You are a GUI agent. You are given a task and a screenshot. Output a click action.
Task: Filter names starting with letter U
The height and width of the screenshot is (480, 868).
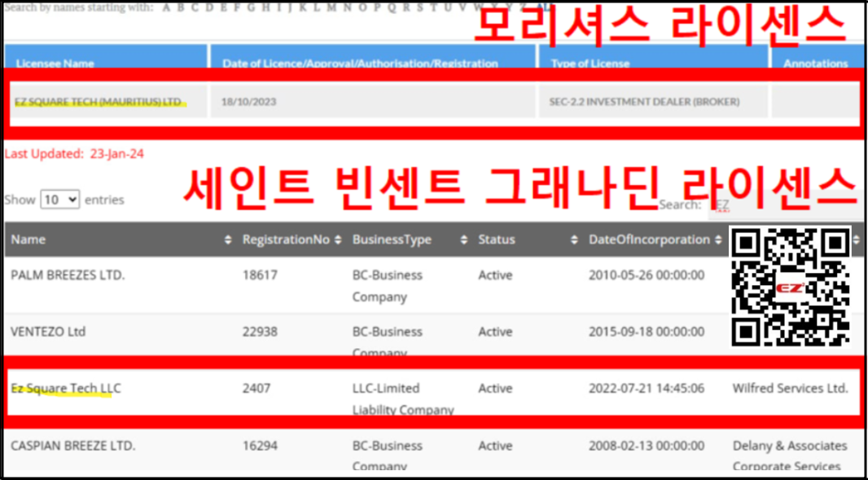coord(449,8)
